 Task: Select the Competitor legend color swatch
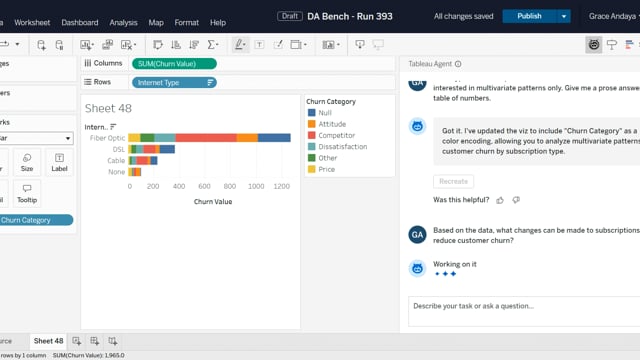click(x=311, y=135)
